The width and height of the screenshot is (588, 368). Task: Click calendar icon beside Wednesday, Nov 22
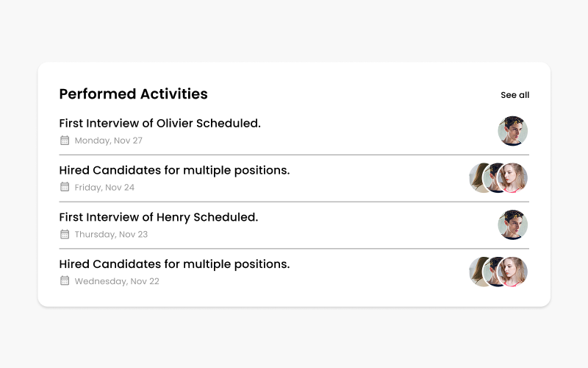tap(65, 281)
